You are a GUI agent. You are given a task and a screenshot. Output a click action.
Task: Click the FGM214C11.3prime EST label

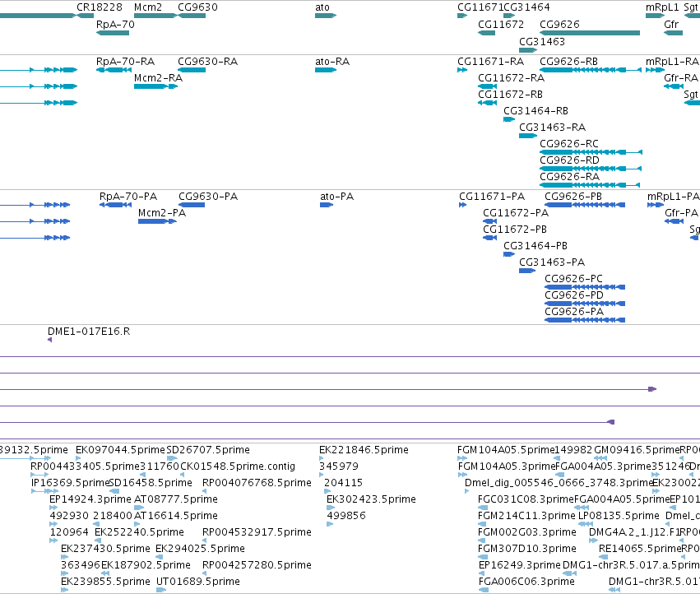click(x=526, y=516)
